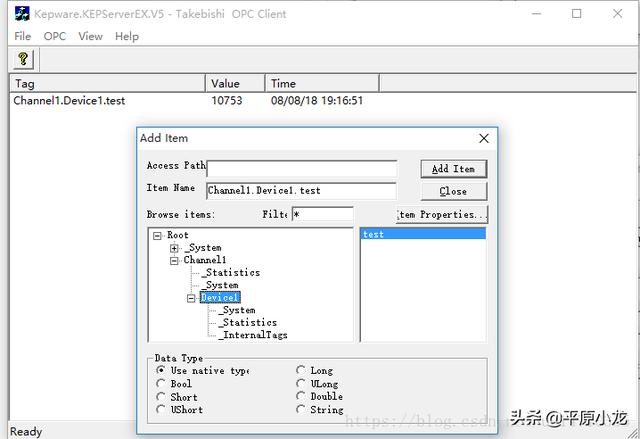Select the Channel1 tree item
Image resolution: width=640 pixels, height=439 pixels.
204,260
